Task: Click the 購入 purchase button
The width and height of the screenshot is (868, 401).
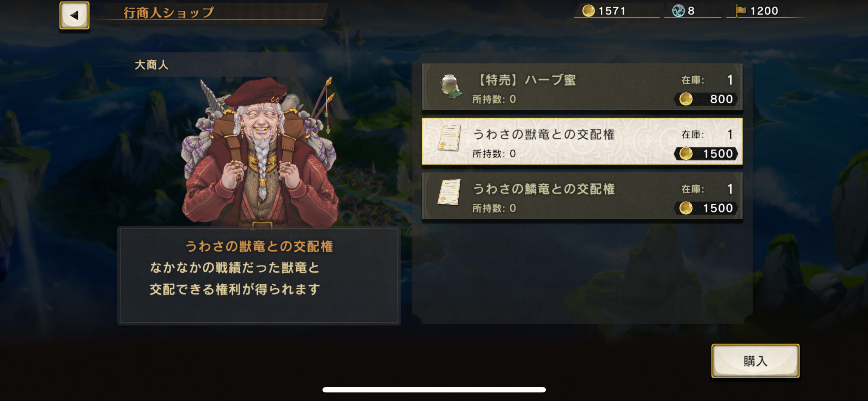Action: 755,361
